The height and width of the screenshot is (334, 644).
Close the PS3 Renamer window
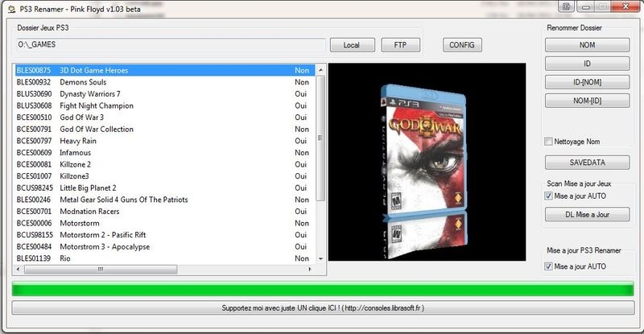625,6
